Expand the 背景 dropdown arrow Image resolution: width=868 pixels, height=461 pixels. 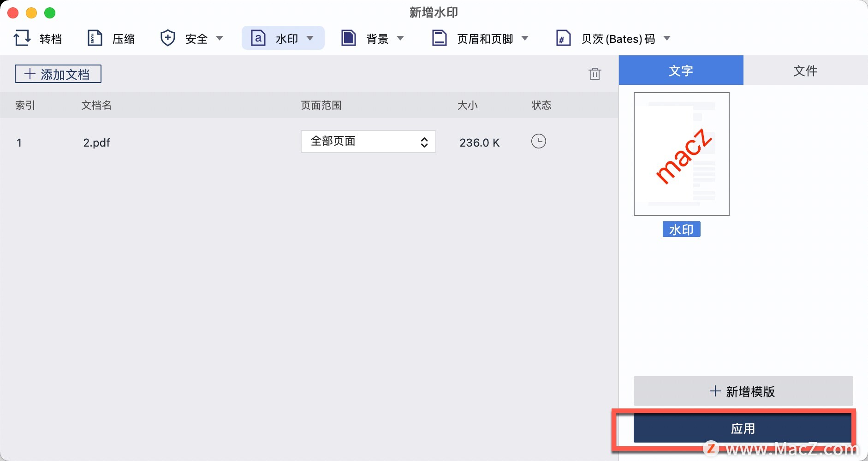click(x=400, y=38)
